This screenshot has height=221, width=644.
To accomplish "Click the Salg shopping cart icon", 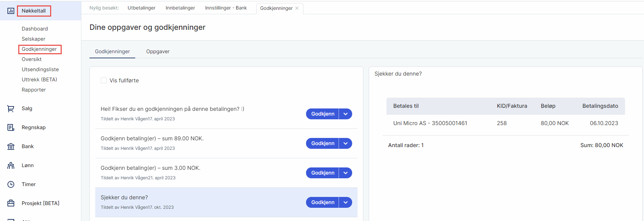I will (11, 108).
